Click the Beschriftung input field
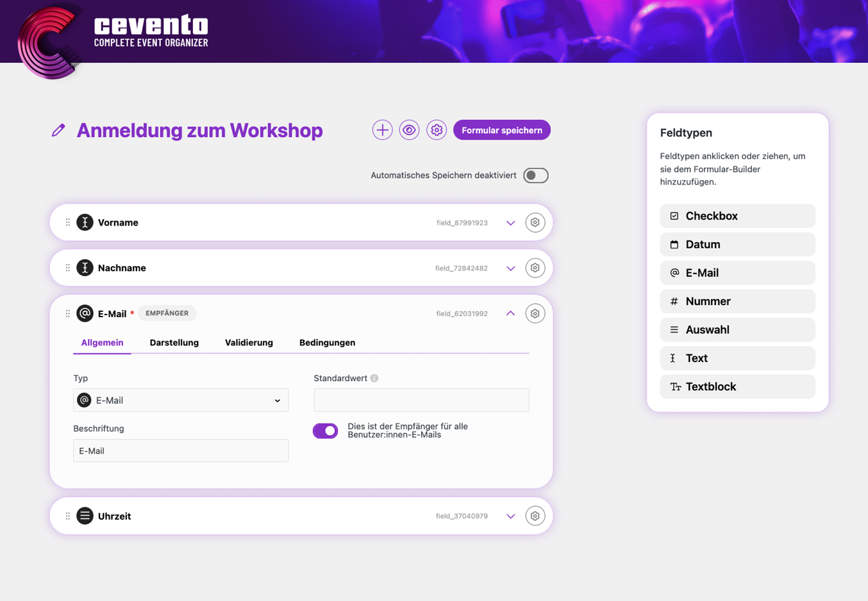Screen dimensions: 868x601 tap(181, 450)
